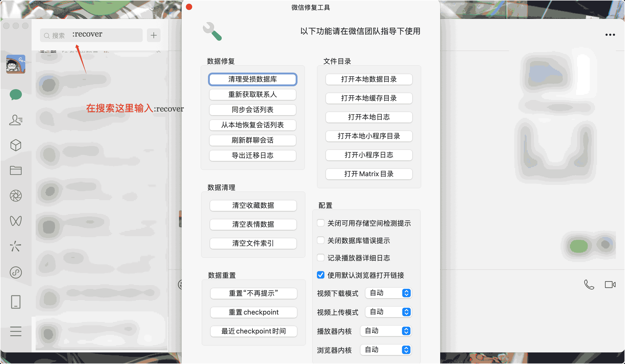Open the Chats bubble icon in sidebar
Viewport: 625px width, 364px height.
tap(16, 95)
